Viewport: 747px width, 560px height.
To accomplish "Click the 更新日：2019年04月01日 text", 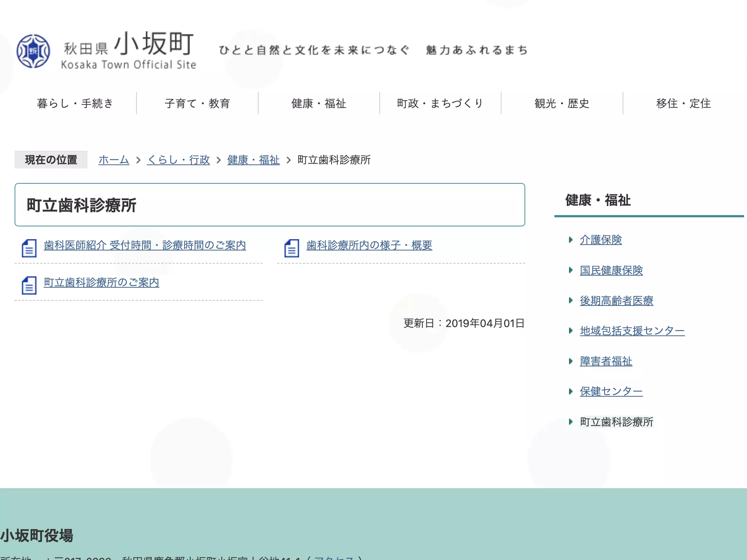I will coord(464,323).
